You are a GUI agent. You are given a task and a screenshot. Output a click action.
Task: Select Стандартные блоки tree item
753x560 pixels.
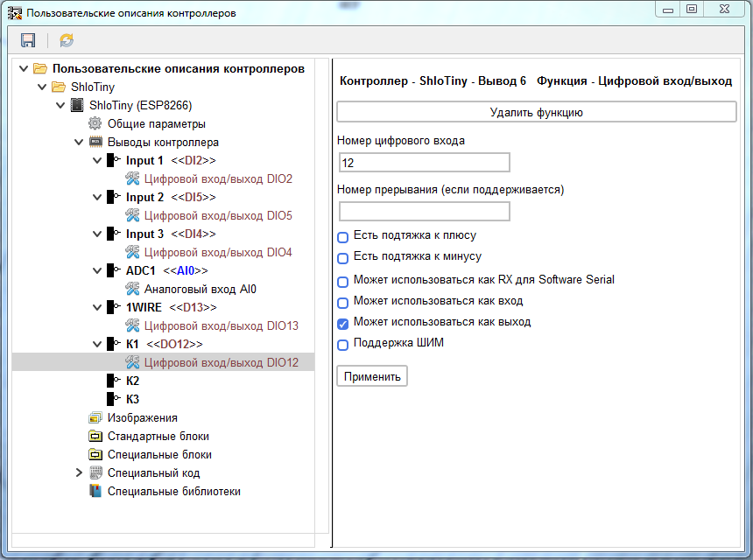click(x=158, y=437)
